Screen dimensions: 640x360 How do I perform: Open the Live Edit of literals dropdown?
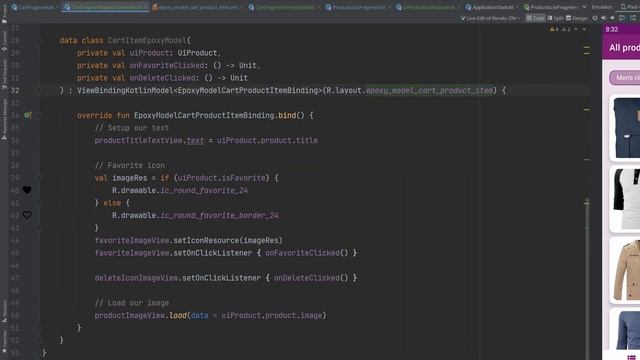pos(490,18)
